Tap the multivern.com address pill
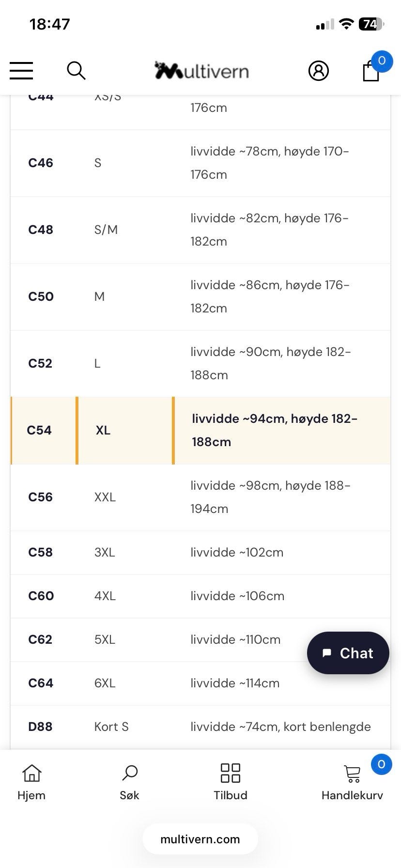This screenshot has width=401, height=868. 200,839
